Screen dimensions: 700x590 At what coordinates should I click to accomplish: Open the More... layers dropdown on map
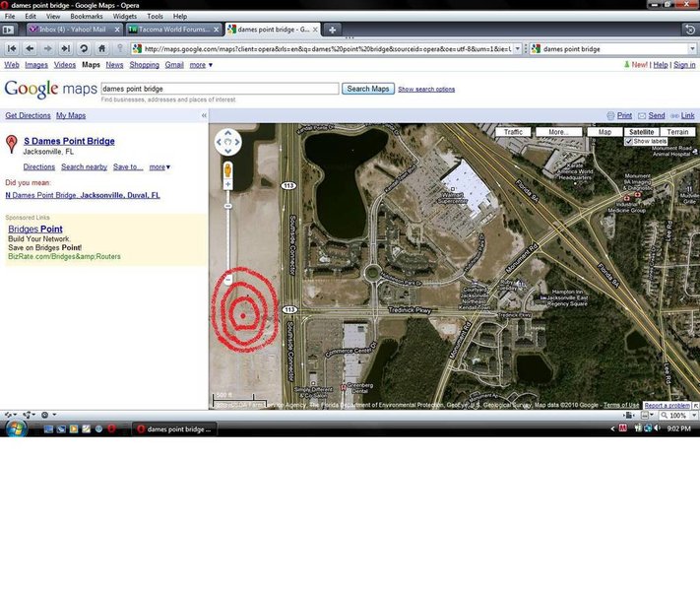coord(558,132)
